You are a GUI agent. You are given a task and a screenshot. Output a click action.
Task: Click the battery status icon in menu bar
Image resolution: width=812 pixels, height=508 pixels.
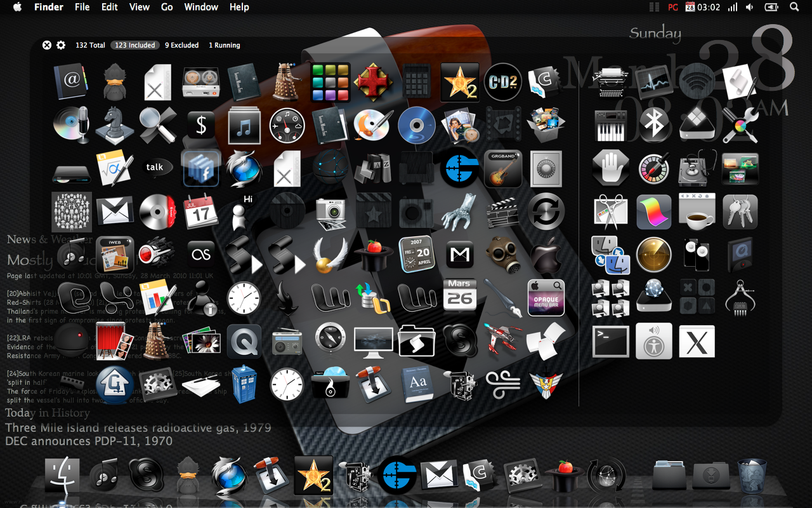(x=771, y=7)
